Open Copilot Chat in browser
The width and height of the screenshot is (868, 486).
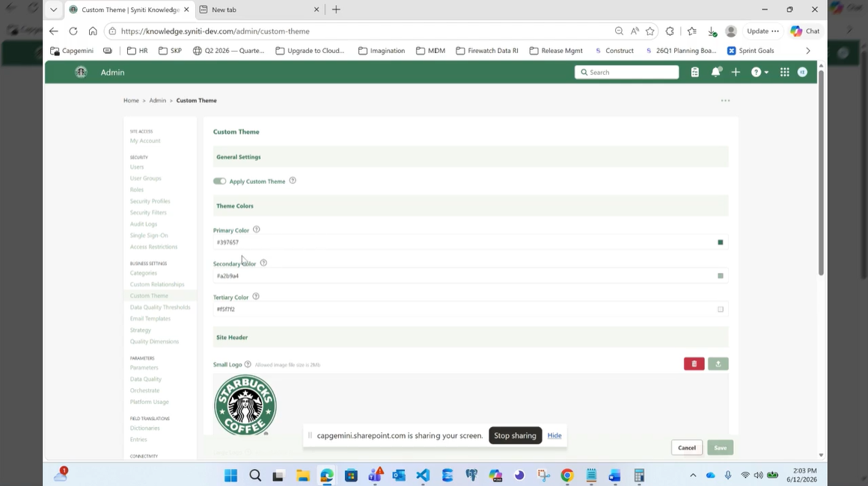pos(805,31)
